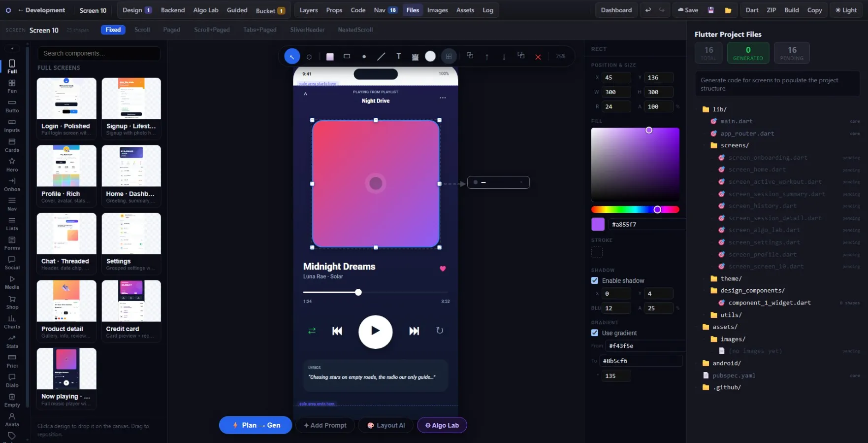The height and width of the screenshot is (443, 868).
Task: Click the empty stroke color box
Action: tap(597, 252)
